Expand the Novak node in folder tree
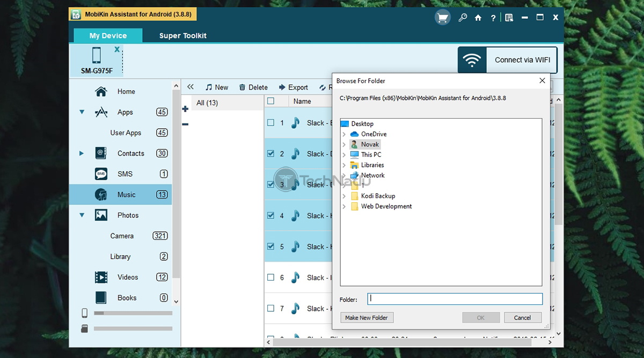This screenshot has width=644, height=358. pos(344,144)
